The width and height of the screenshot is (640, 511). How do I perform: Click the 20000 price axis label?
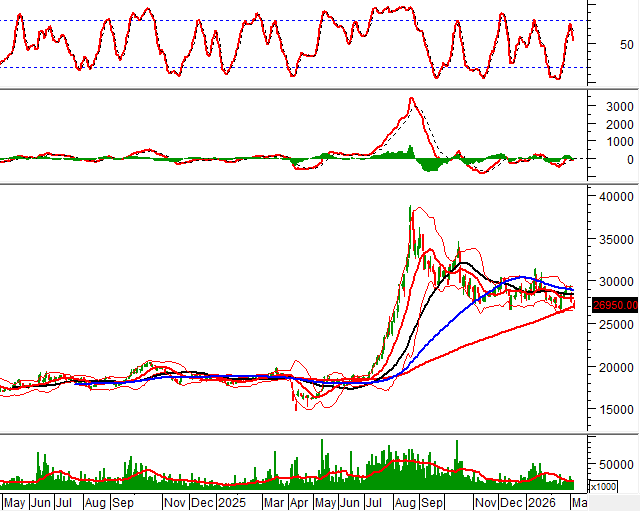coord(615,367)
